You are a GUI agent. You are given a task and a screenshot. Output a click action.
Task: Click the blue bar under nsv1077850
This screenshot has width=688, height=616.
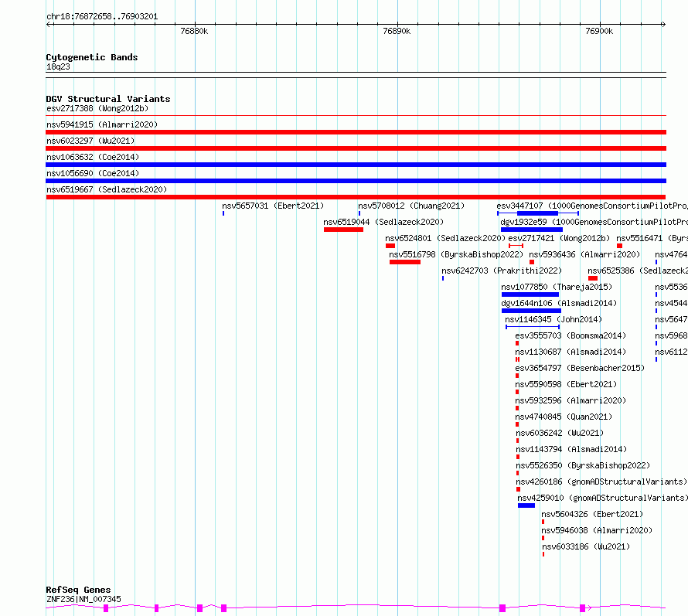tap(530, 294)
